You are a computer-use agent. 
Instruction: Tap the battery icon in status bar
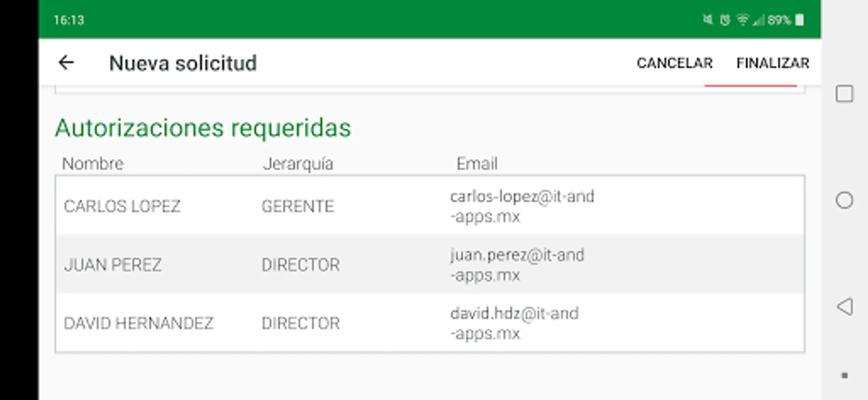(x=799, y=20)
